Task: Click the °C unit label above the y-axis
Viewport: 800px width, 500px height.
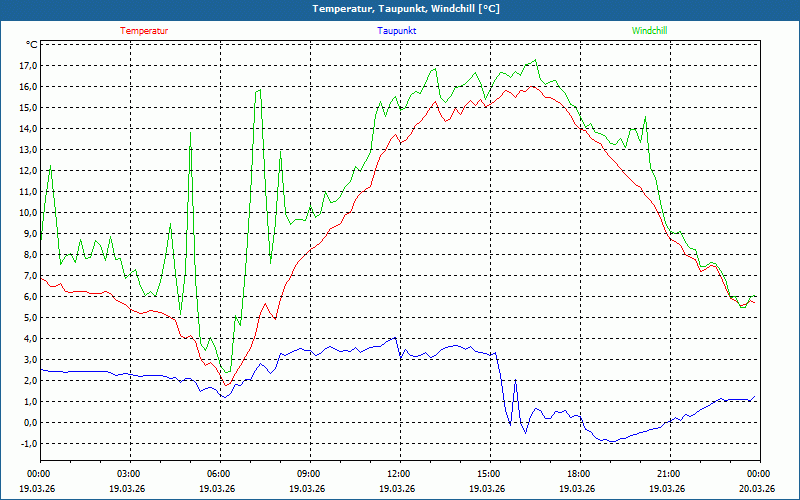Action: [32, 45]
